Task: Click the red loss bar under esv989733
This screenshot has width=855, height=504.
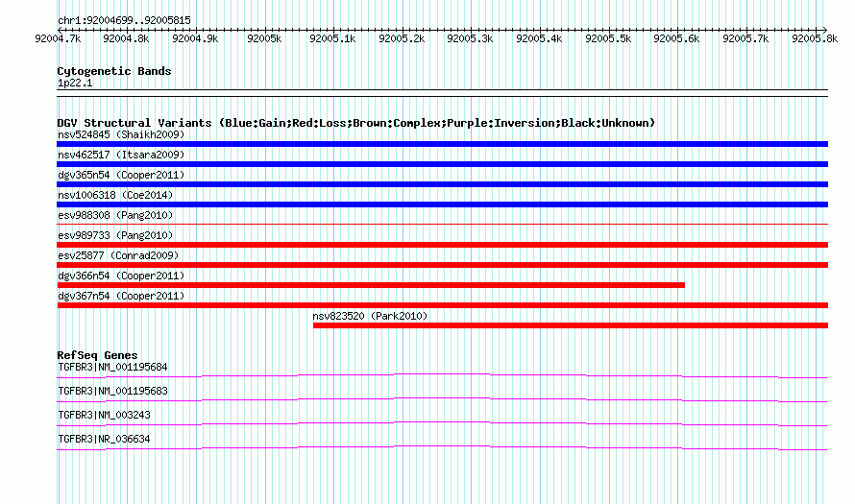Action: click(442, 245)
